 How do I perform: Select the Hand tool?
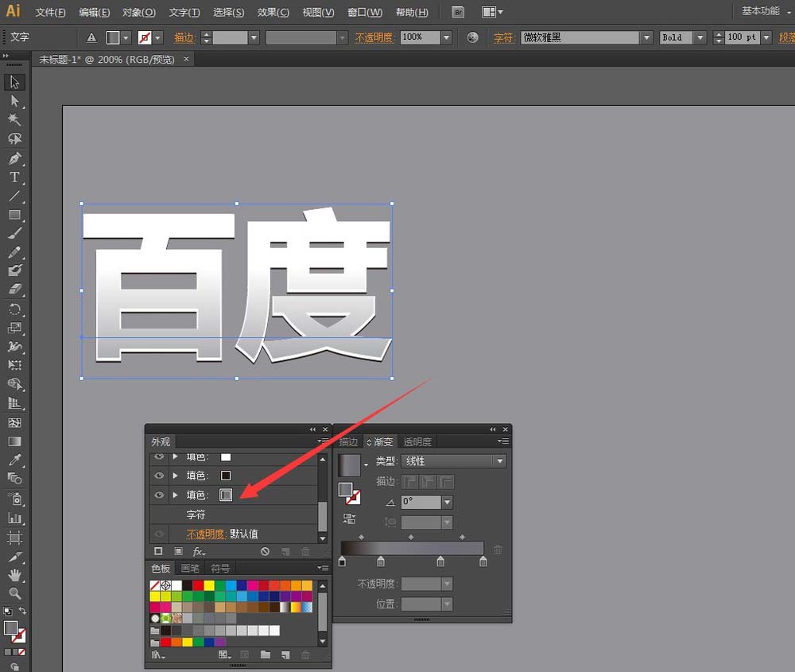point(14,575)
